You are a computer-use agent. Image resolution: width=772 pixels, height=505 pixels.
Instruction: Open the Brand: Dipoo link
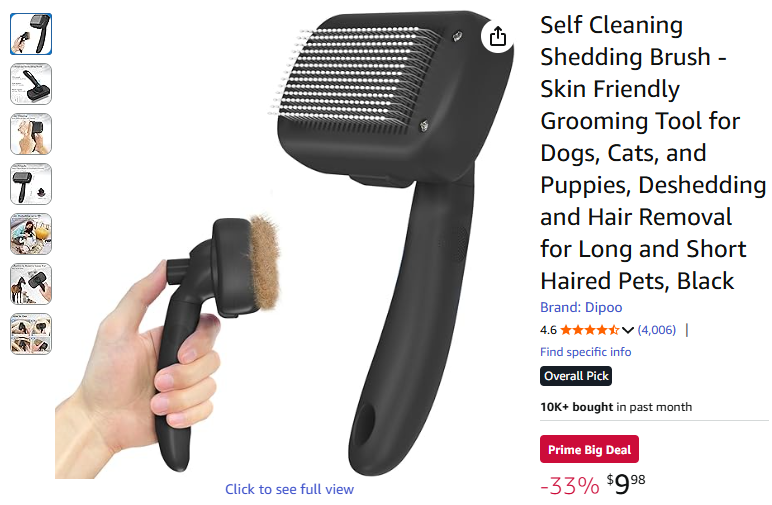click(581, 307)
